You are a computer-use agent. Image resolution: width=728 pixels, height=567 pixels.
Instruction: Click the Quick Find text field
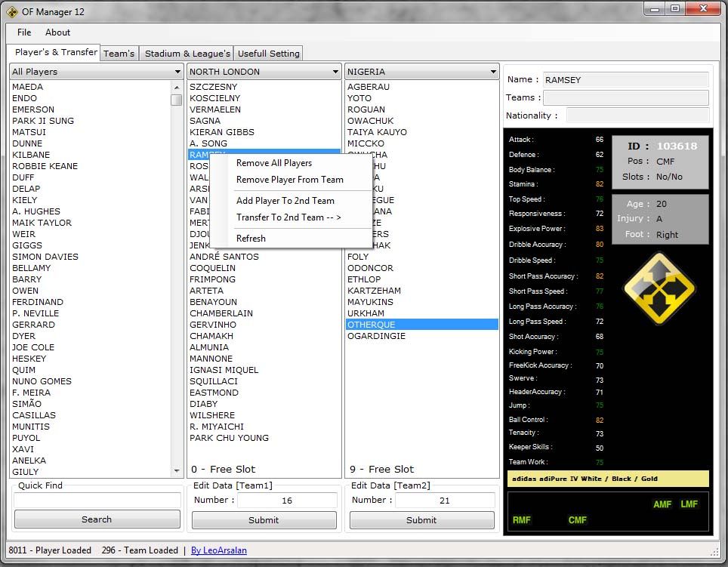click(x=97, y=500)
